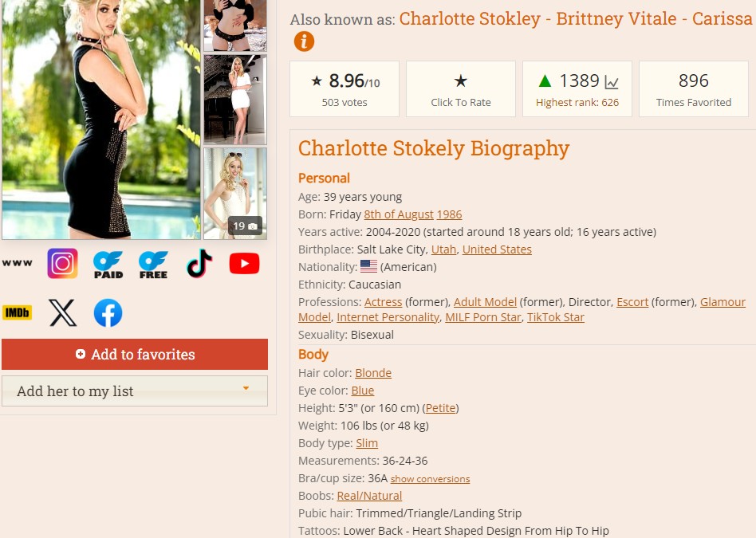The width and height of the screenshot is (756, 538).
Task: Open the YouTube channel icon
Action: tap(245, 264)
